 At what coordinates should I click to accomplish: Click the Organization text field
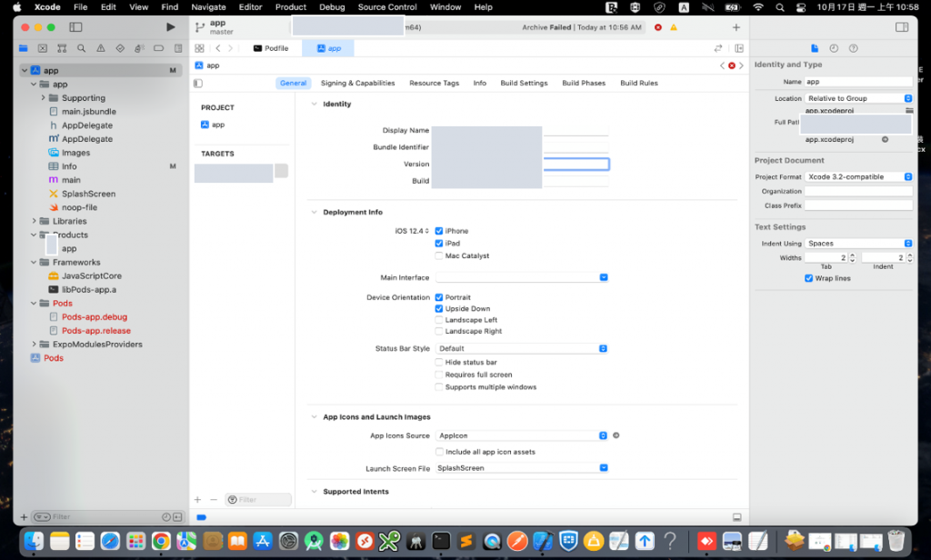[x=858, y=191]
